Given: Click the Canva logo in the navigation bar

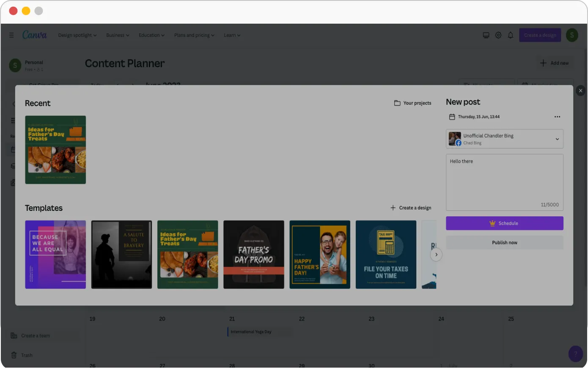Looking at the screenshot, I should (34, 35).
